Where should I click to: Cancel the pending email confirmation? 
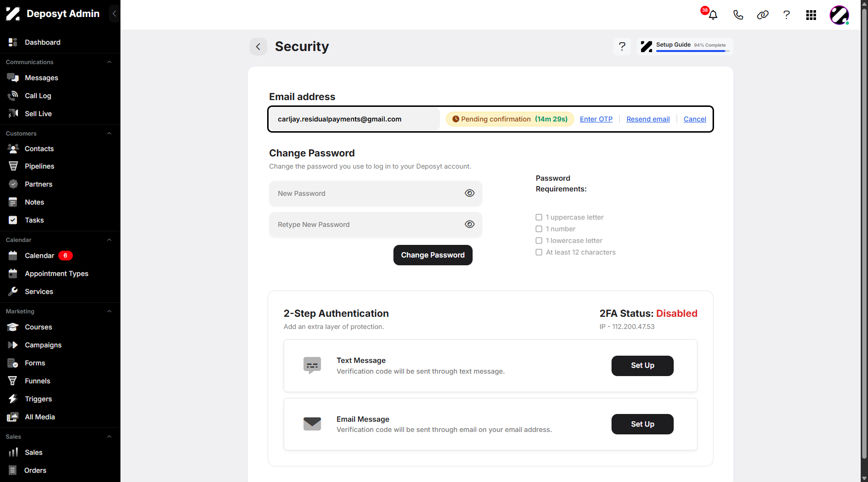click(695, 119)
